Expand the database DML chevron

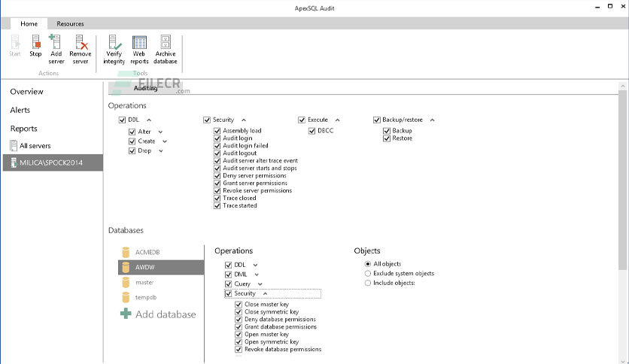click(x=257, y=275)
